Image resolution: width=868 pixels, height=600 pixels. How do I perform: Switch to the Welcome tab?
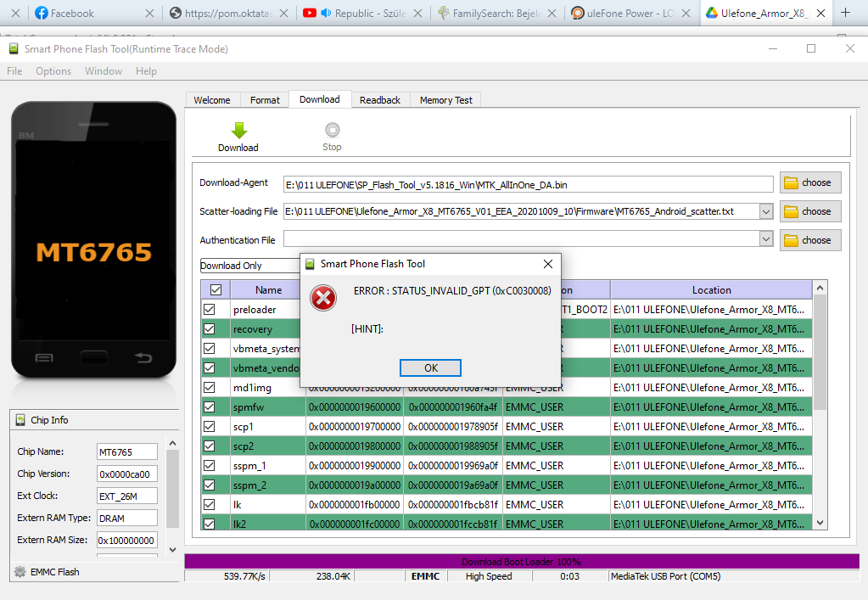coord(212,100)
